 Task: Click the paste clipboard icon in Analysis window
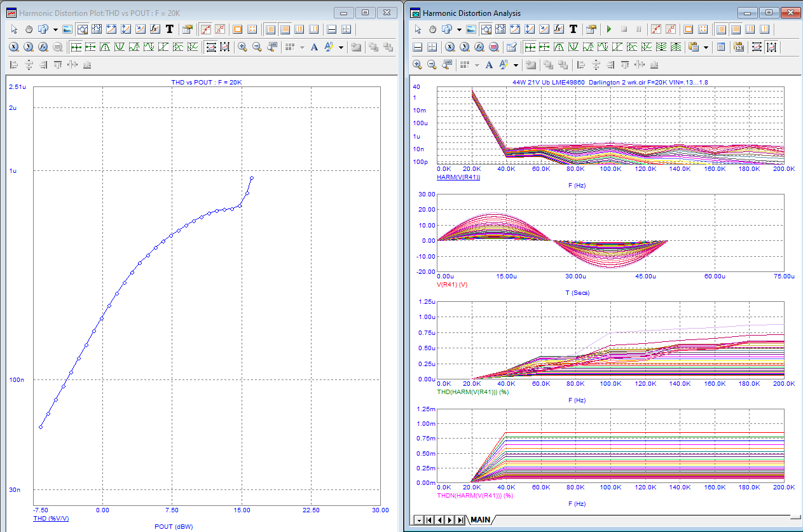[x=693, y=47]
